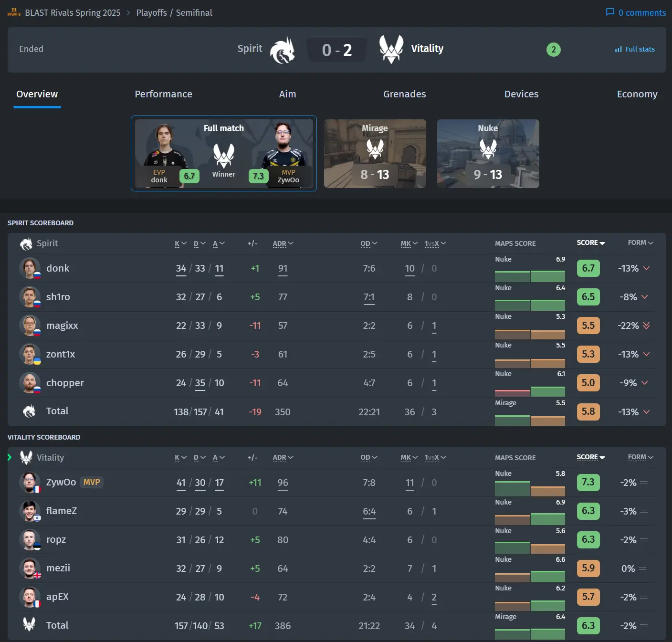
Task: Click ZywOo's green 7.3 score badge
Action: point(588,483)
